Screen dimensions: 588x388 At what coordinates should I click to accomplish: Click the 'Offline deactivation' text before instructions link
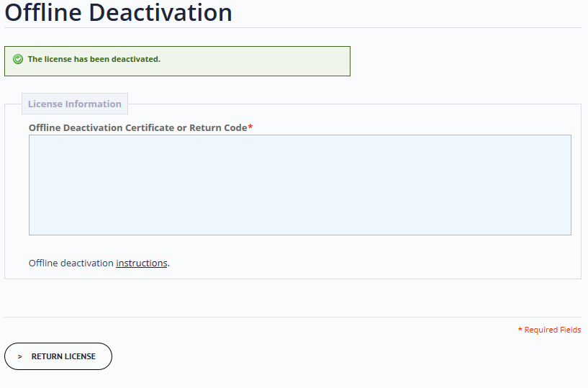[x=71, y=263]
